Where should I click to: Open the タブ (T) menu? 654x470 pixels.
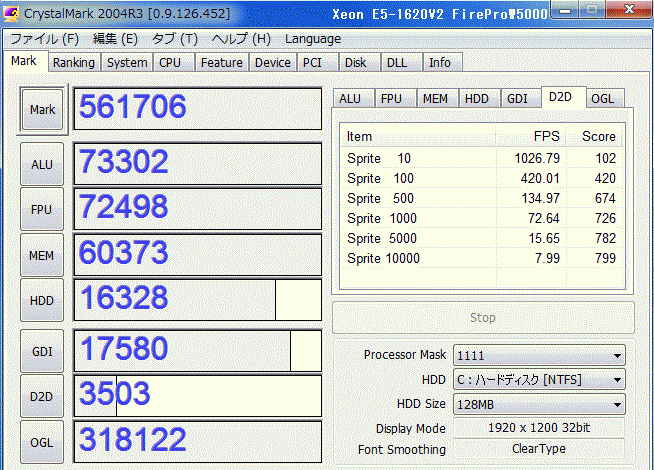174,39
